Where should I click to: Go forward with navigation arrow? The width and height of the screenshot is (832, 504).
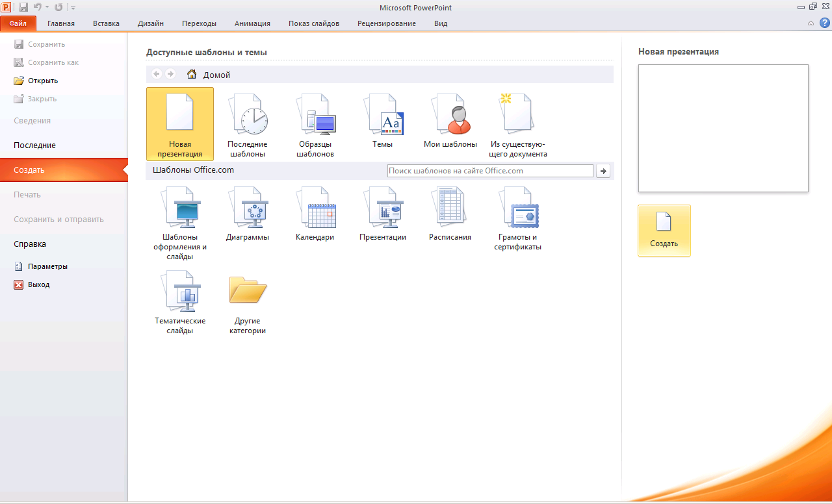[x=170, y=74]
